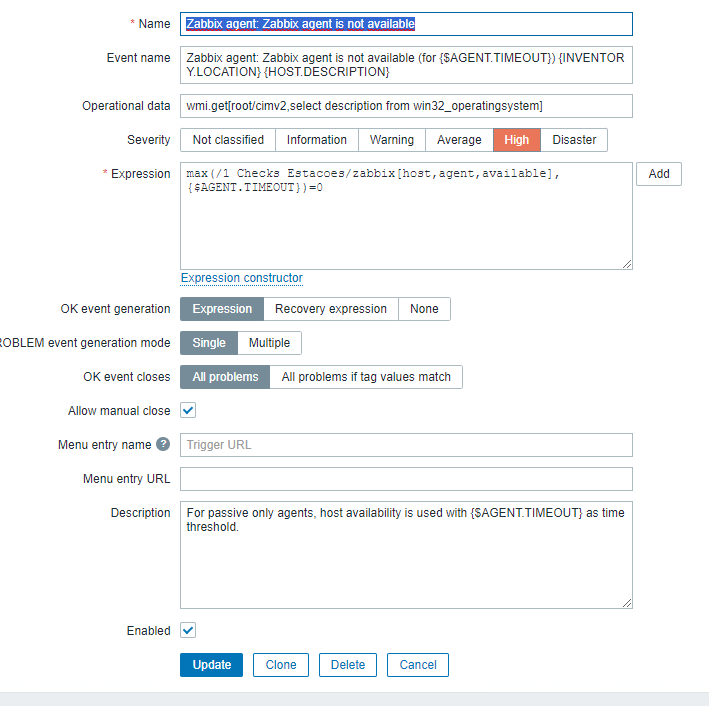This screenshot has width=709, height=706.
Task: Focus the trigger Name input field
Action: 406,24
